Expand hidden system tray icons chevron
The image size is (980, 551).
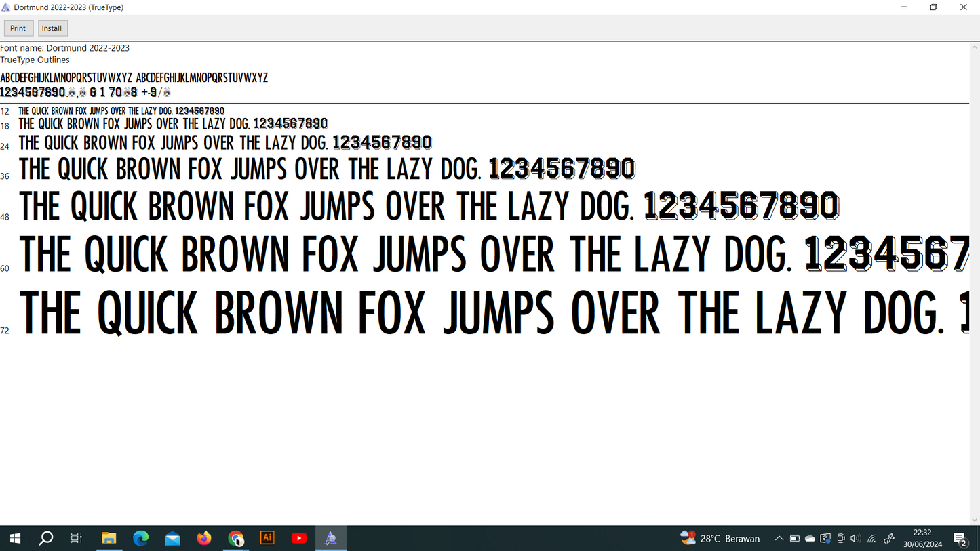coord(779,539)
